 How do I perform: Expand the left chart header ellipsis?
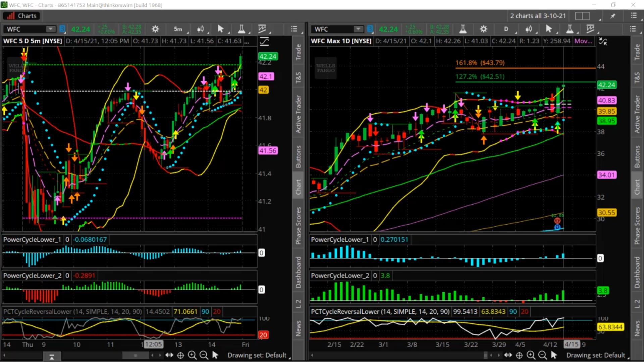pyautogui.click(x=247, y=41)
